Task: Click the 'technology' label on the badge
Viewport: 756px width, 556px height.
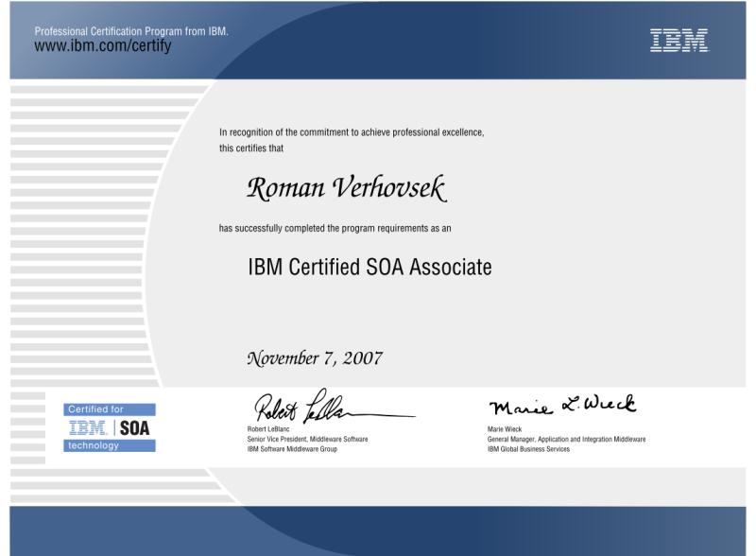Action: [94, 446]
